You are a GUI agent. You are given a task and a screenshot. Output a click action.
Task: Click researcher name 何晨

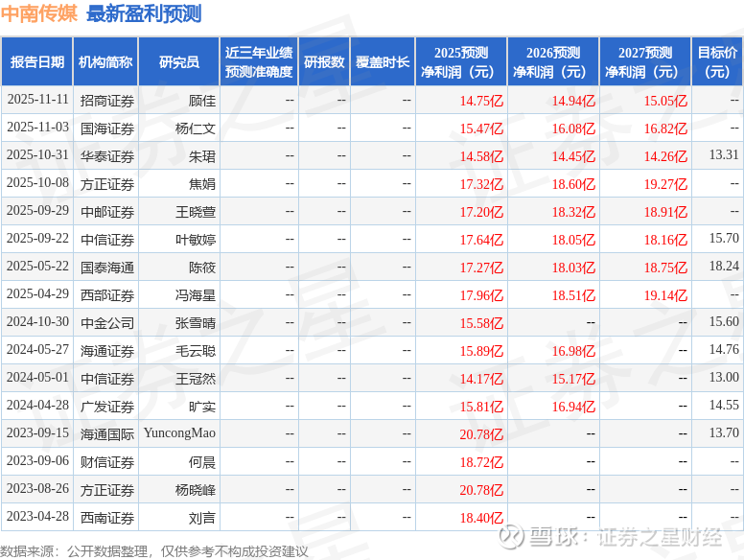point(202,462)
